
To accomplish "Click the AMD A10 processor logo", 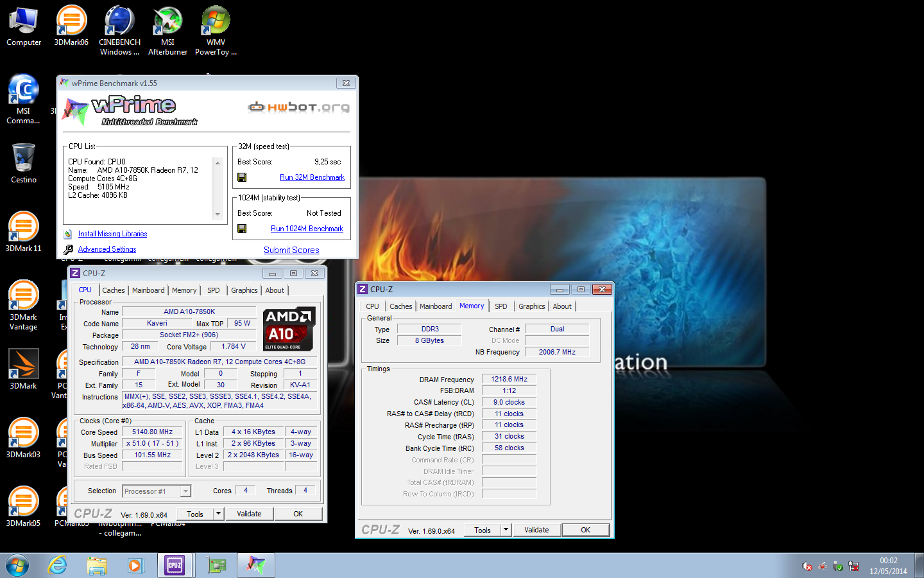I will tap(289, 329).
